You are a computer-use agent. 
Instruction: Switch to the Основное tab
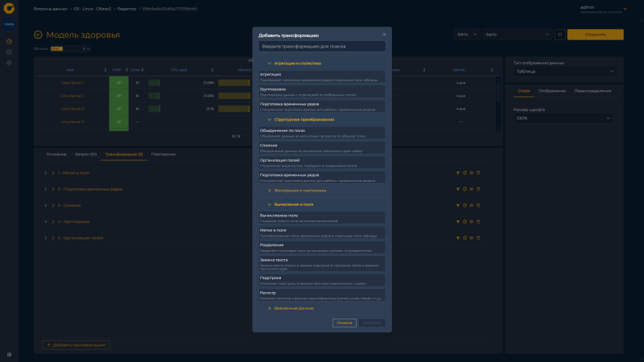point(56,154)
